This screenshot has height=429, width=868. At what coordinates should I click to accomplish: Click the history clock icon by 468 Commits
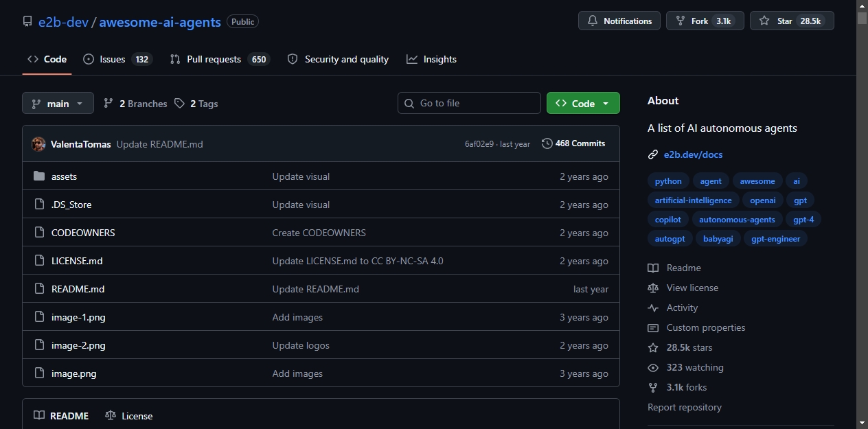547,143
